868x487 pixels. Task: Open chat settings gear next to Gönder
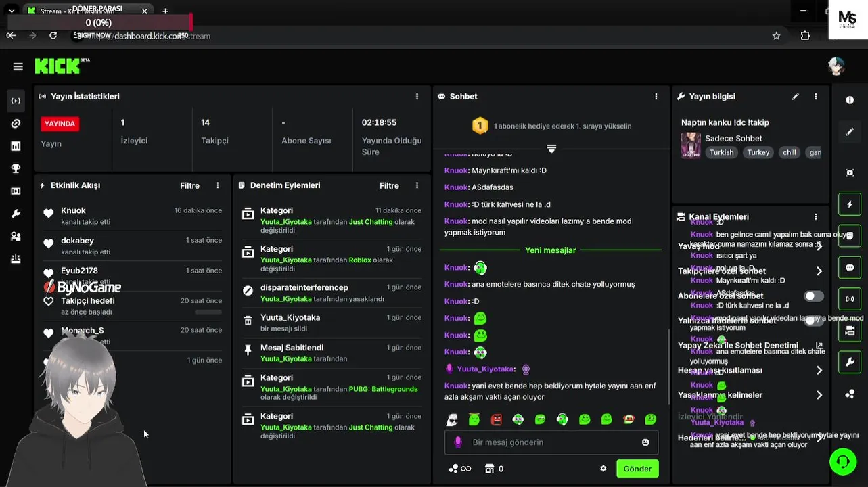point(603,469)
